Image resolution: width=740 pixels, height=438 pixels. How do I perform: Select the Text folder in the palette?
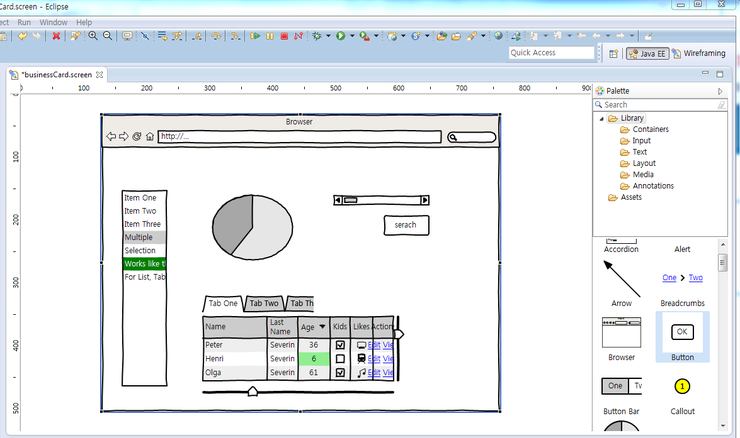click(633, 152)
